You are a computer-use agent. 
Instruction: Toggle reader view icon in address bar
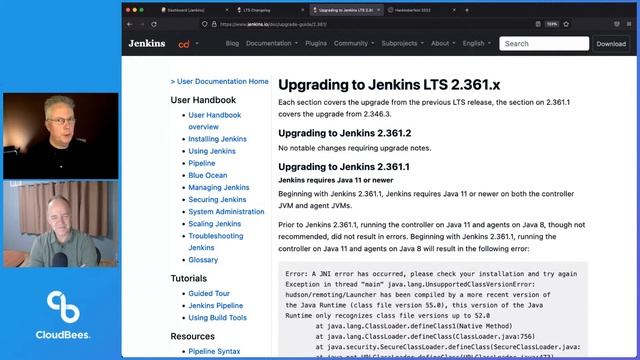[x=538, y=24]
